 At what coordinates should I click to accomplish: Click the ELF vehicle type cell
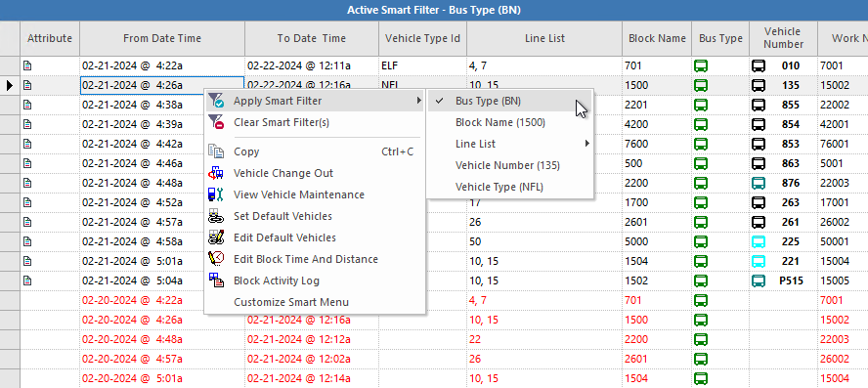423,65
